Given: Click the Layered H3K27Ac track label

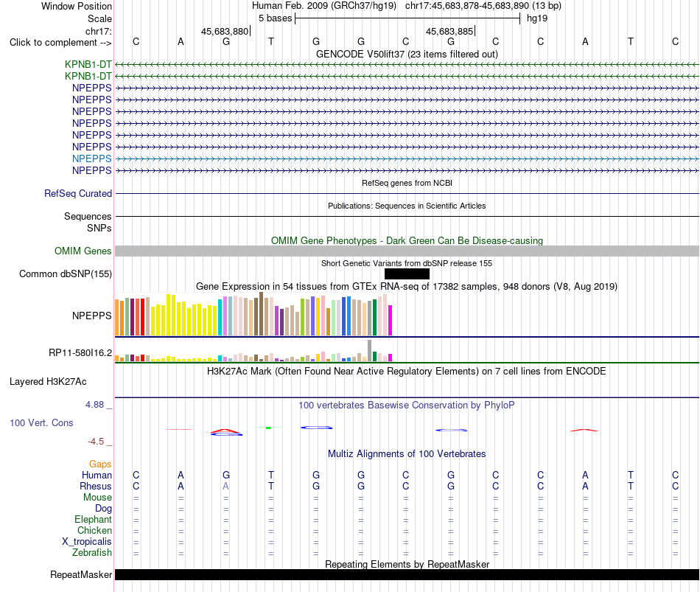Looking at the screenshot, I should tap(48, 382).
